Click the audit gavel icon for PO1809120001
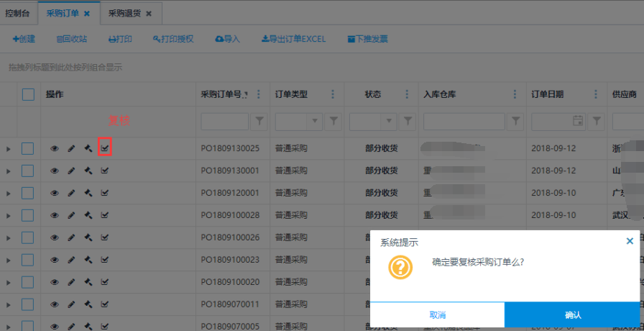This screenshot has width=644, height=331. (88, 193)
